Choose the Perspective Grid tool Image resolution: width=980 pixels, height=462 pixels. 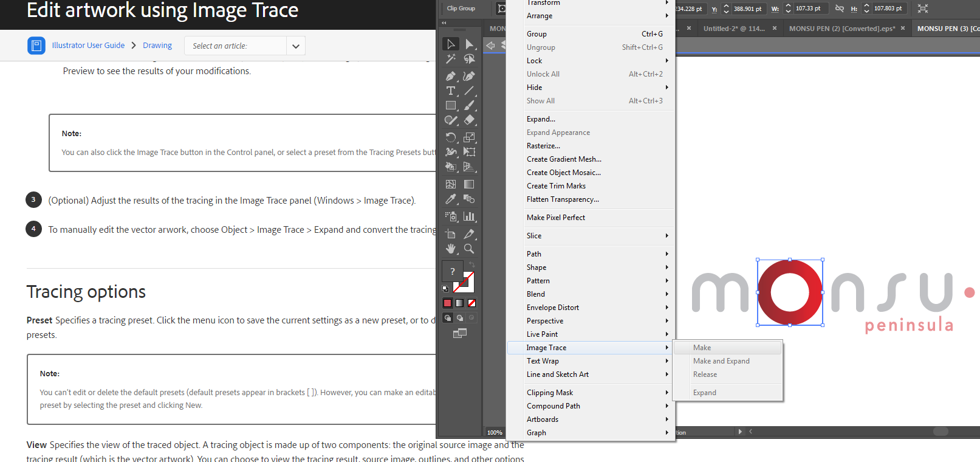pyautogui.click(x=469, y=167)
